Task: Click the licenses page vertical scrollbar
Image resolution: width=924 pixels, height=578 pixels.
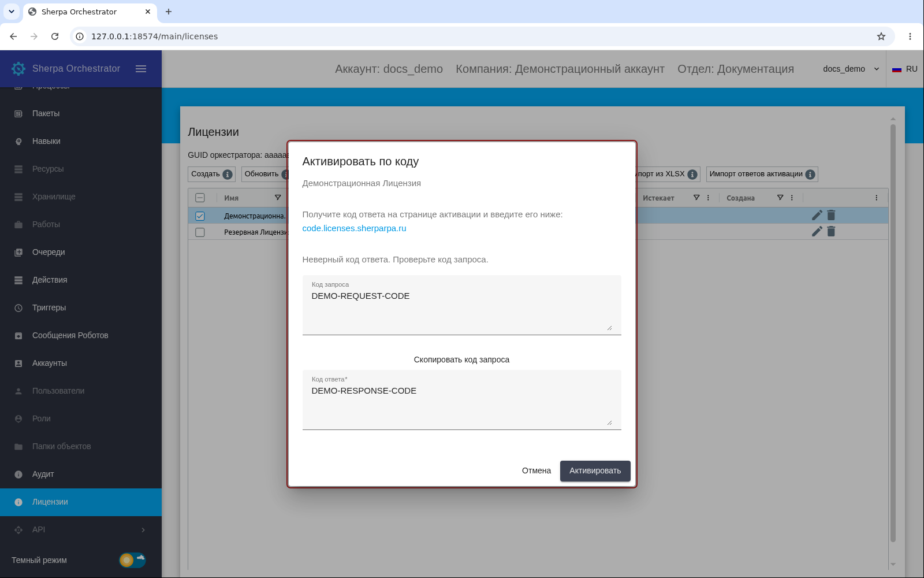Action: coord(893,332)
